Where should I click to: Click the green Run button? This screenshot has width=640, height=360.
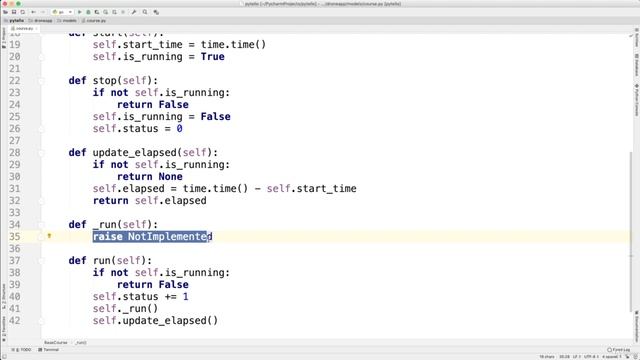(80, 12)
